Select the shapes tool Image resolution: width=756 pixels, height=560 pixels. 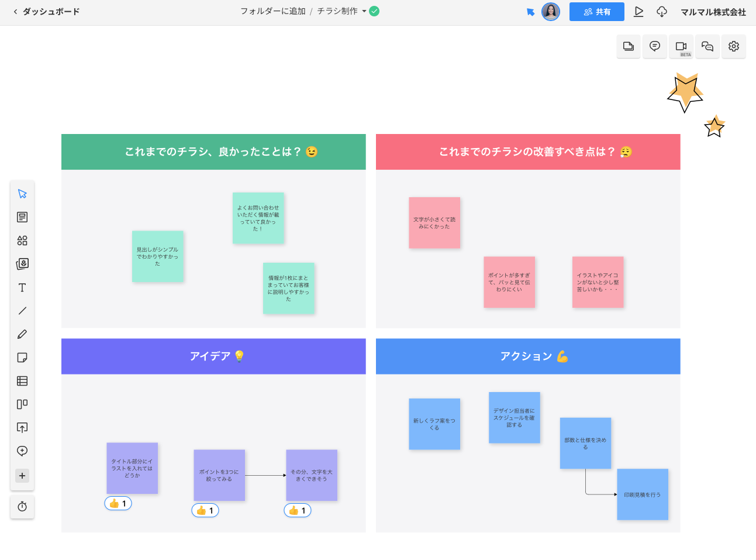tap(22, 241)
